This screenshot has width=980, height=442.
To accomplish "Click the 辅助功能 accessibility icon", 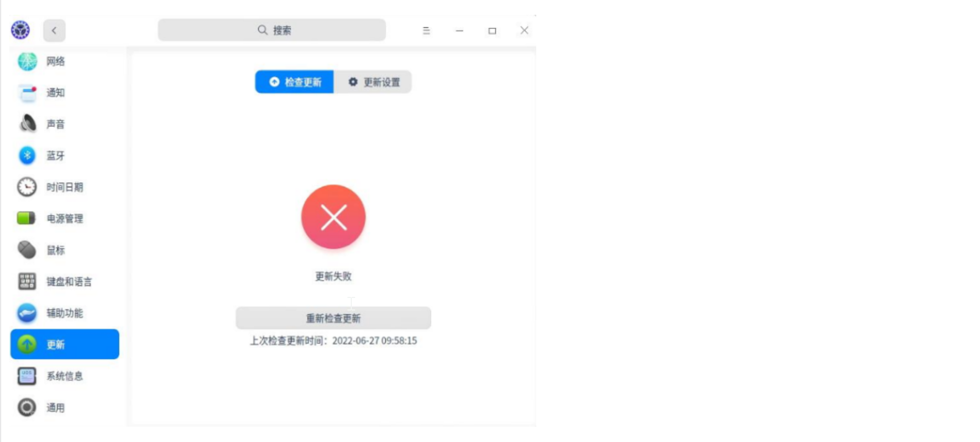I will coord(27,313).
